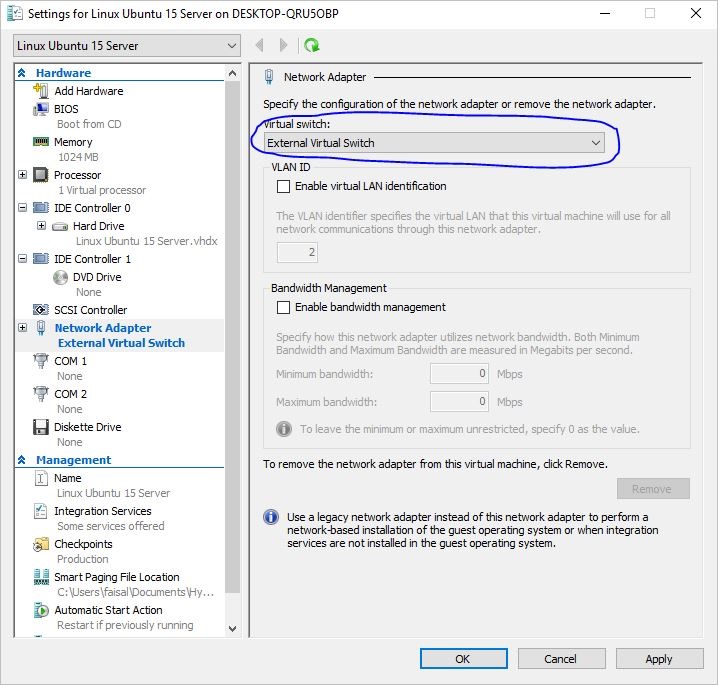Click the DVD Drive disc icon
The height and width of the screenshot is (685, 718).
[x=60, y=277]
